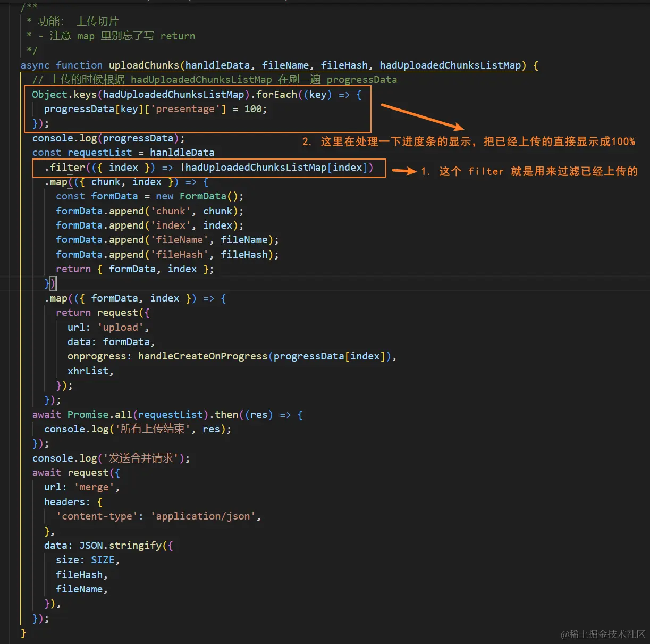Image resolution: width=650 pixels, height=644 pixels.
Task: Click formData.append('index', index) line
Action: pos(149,225)
